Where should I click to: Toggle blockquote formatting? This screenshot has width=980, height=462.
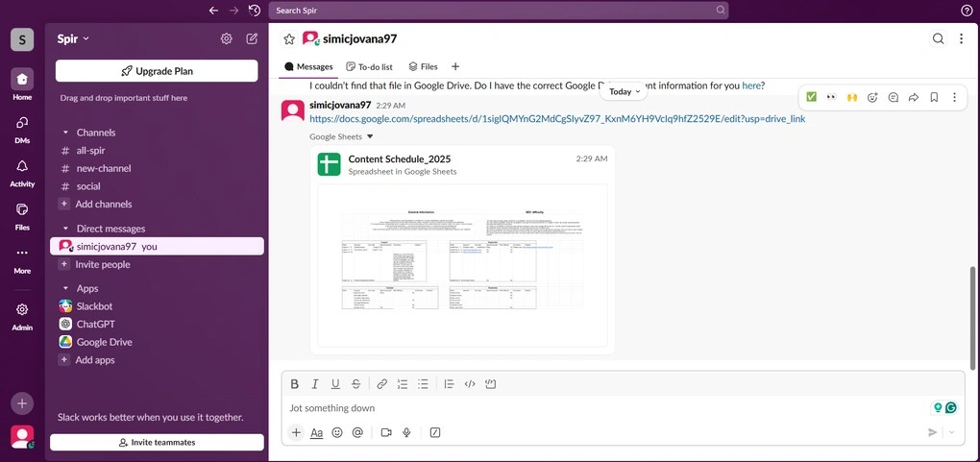(x=449, y=384)
